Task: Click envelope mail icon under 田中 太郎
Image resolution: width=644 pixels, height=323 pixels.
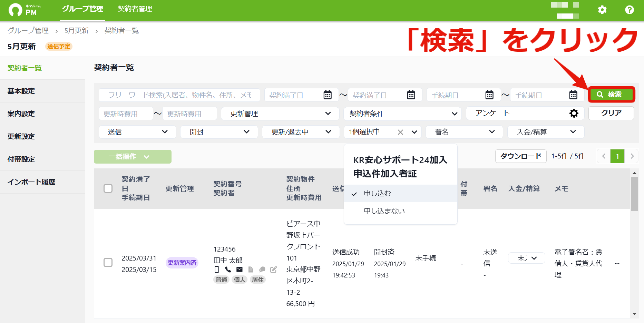Action: coord(240,270)
